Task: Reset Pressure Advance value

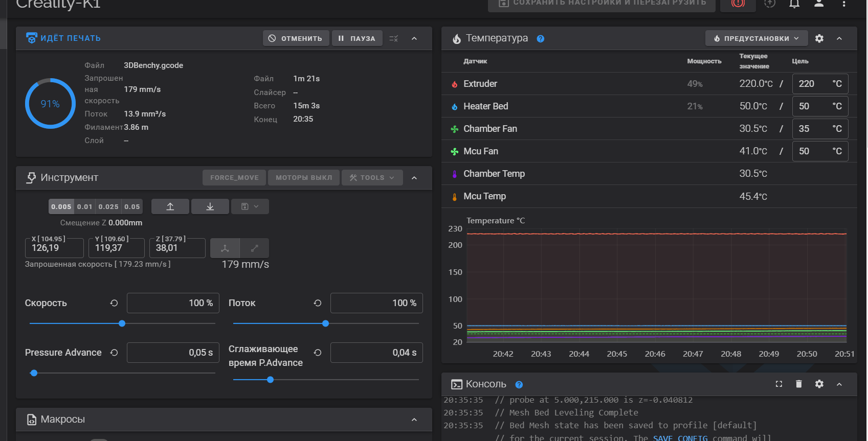Action: (114, 353)
